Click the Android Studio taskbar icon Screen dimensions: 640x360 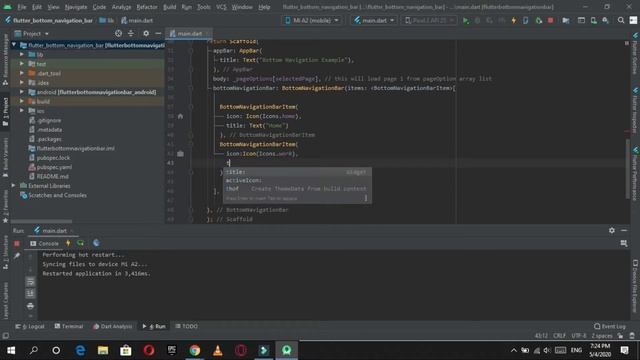(x=287, y=350)
